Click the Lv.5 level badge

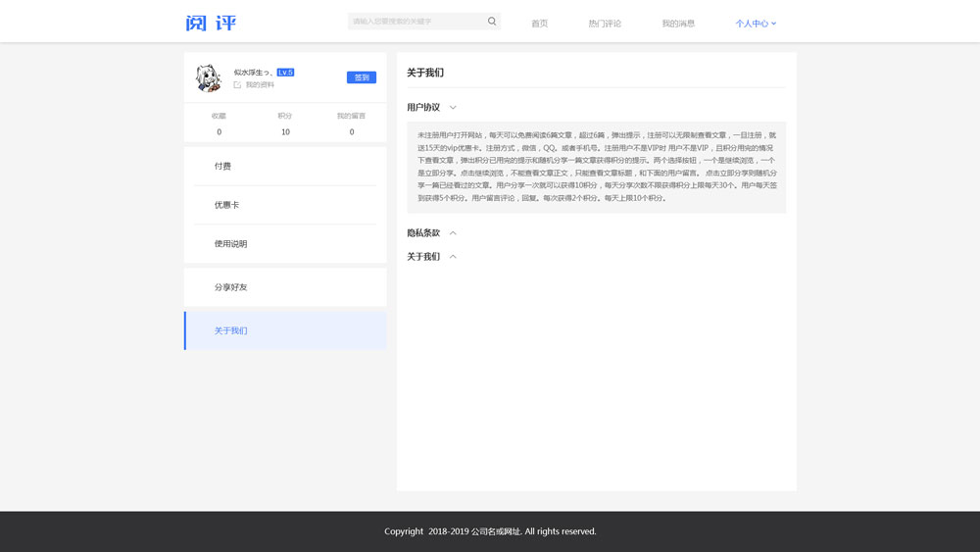(285, 73)
